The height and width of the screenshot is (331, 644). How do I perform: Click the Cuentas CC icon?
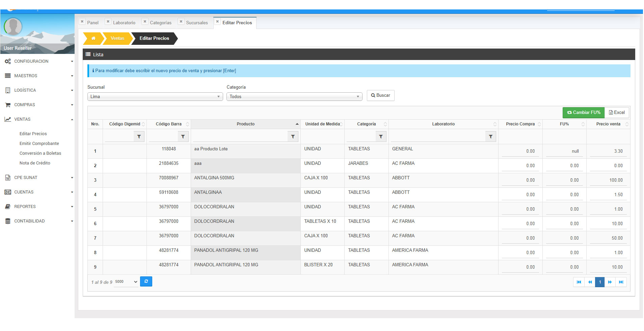coord(8,192)
